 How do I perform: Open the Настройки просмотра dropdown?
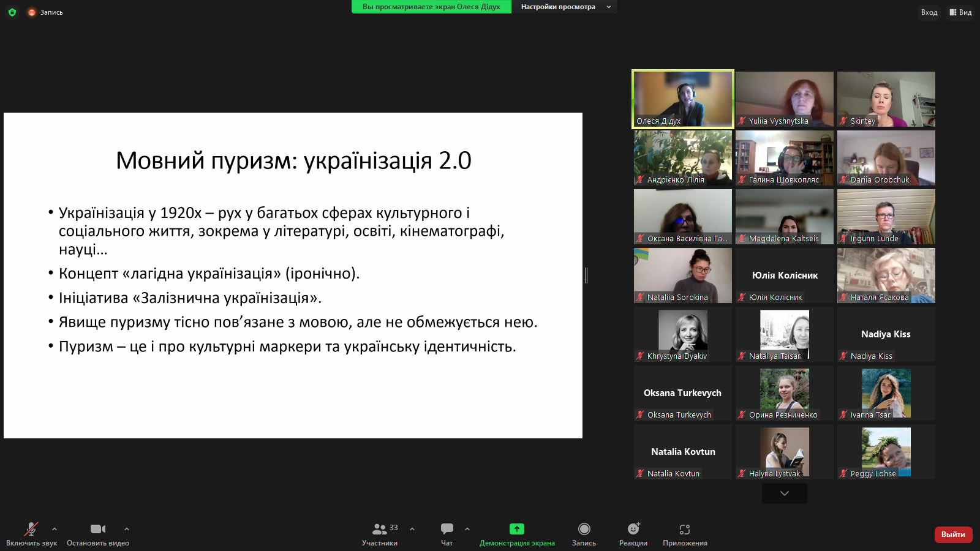(x=563, y=7)
